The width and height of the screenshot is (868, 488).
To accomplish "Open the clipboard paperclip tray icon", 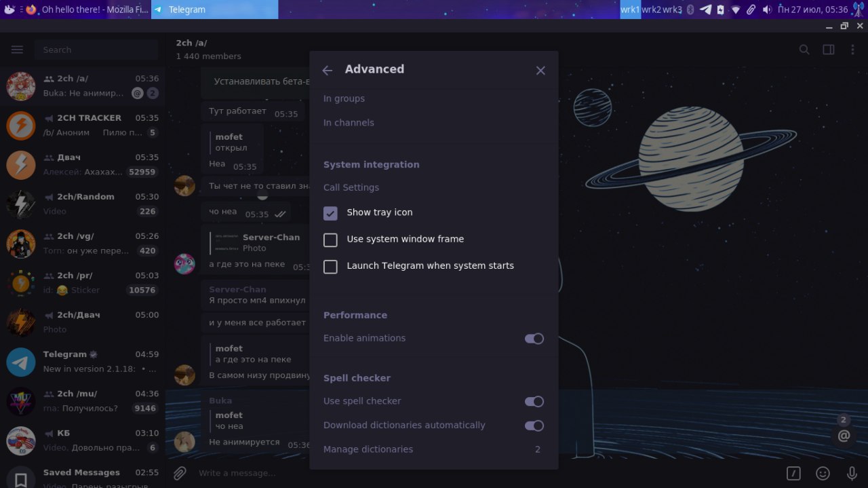I will click(751, 10).
